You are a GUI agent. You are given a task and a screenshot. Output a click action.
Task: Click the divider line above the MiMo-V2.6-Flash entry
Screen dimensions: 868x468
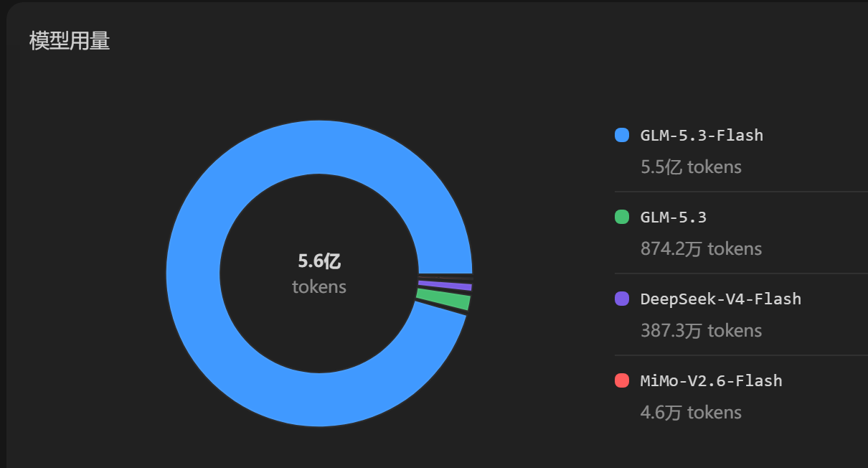pos(741,355)
